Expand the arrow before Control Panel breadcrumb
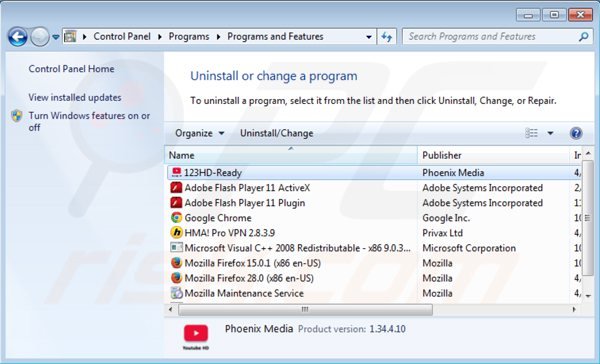 85,37
